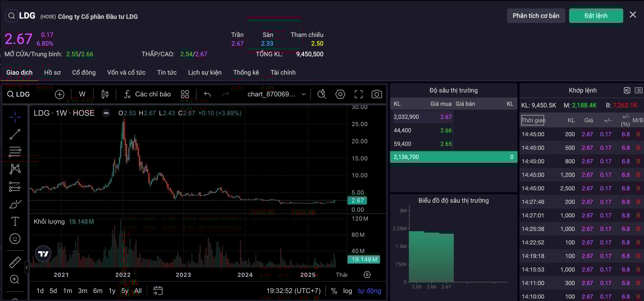Select the brush drawing tool
The height and width of the screenshot is (301, 644).
coord(15,204)
